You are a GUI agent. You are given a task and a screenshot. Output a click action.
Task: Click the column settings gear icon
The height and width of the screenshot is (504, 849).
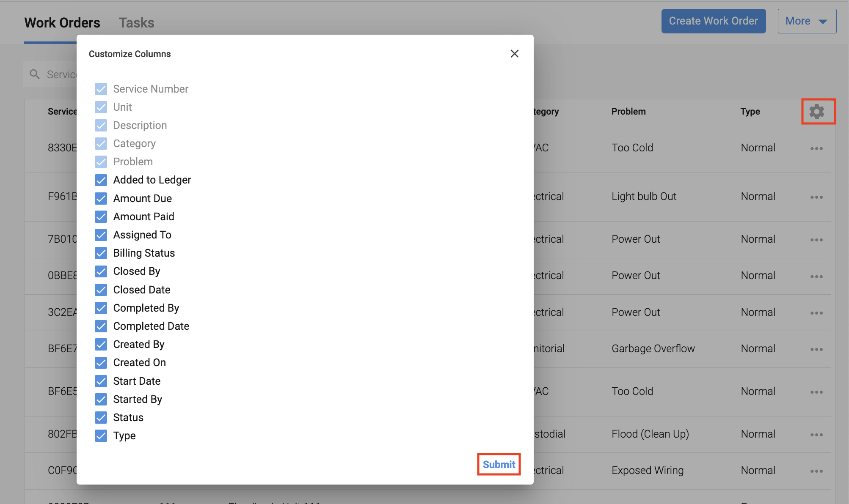pyautogui.click(x=817, y=112)
